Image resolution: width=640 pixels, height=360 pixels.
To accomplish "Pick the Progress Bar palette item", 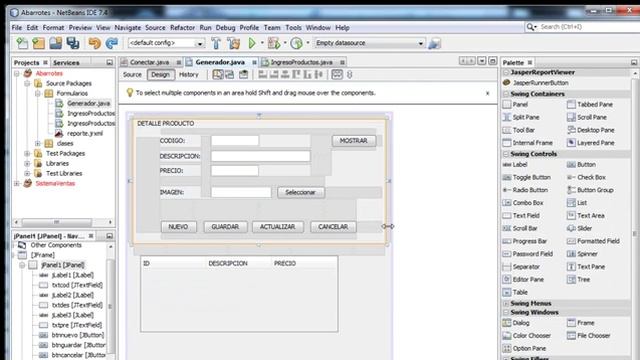I will pos(524,241).
